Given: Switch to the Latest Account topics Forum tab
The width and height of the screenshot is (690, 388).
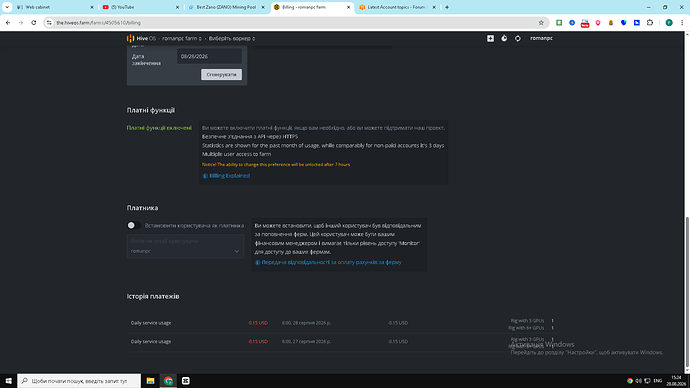Looking at the screenshot, I should click(x=396, y=7).
